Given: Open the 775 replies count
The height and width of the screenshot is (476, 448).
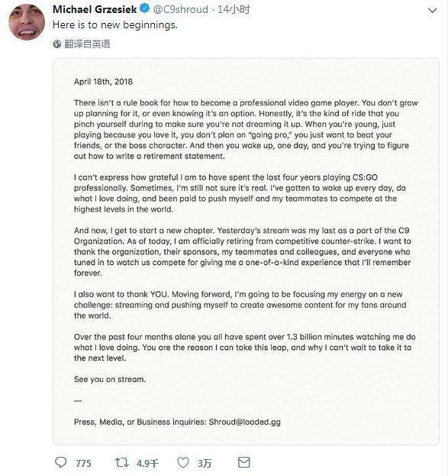Looking at the screenshot, I should point(83,463).
